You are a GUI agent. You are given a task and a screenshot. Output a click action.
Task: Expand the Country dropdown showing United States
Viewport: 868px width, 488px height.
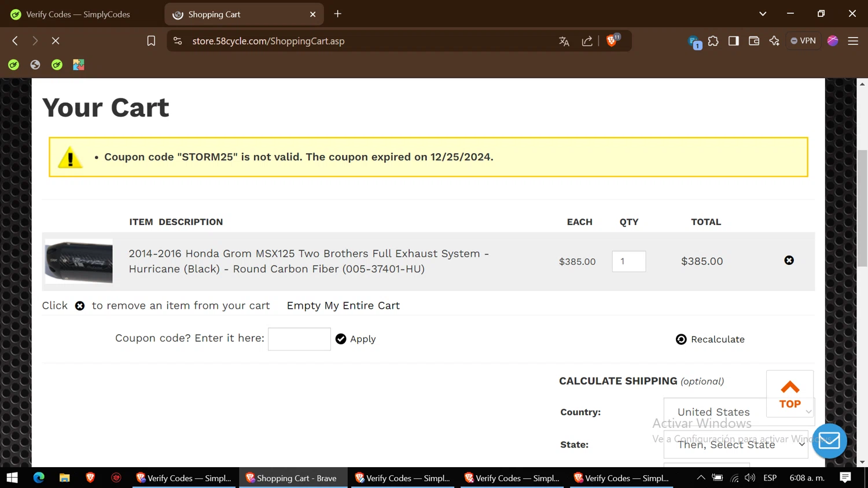click(x=739, y=412)
